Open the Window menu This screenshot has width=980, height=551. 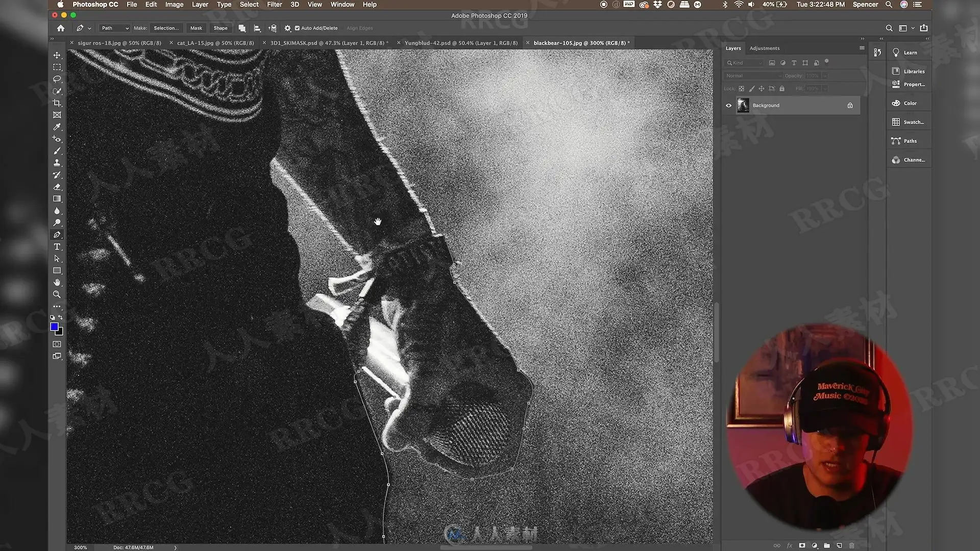pyautogui.click(x=342, y=5)
